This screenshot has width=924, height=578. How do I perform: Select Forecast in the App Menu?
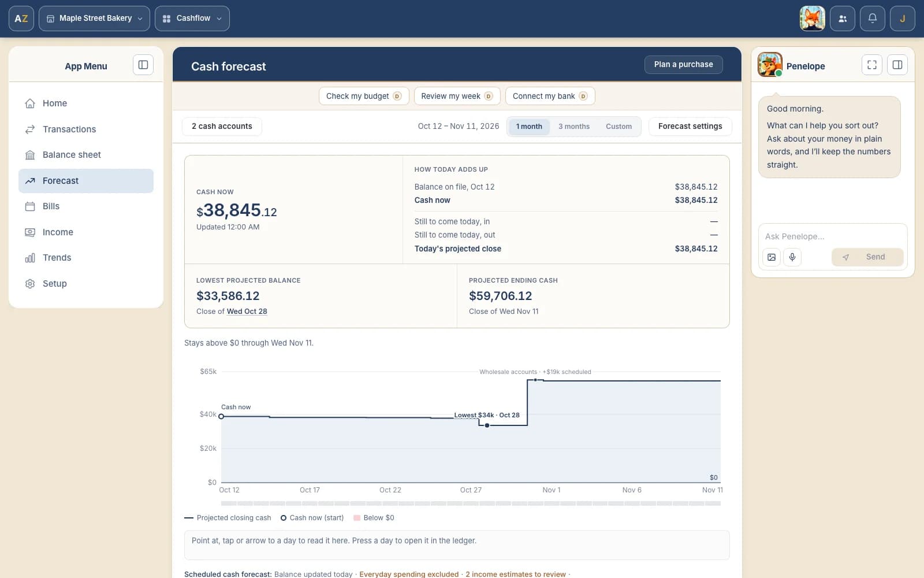86,181
